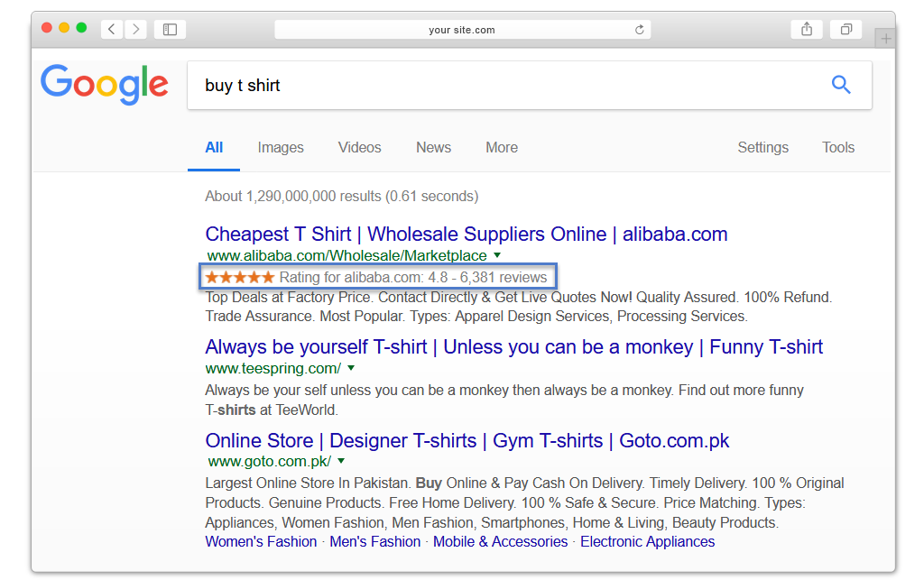The image size is (924, 580).
Task: Click the www.teespring.com/ URL text
Action: 273,369
